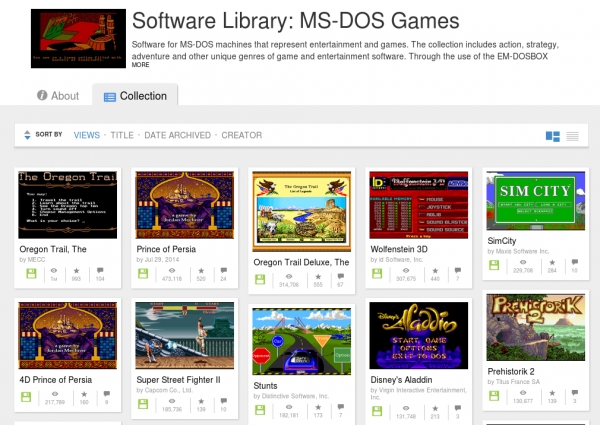The height and width of the screenshot is (425, 600).
Task: Open Oregon Trail Deluxe thumbnail
Action: click(x=302, y=211)
